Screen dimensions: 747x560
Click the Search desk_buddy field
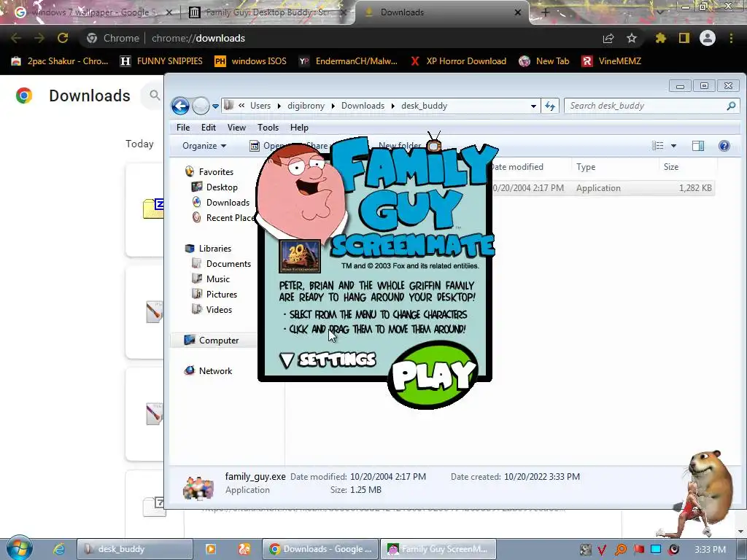[x=651, y=106]
